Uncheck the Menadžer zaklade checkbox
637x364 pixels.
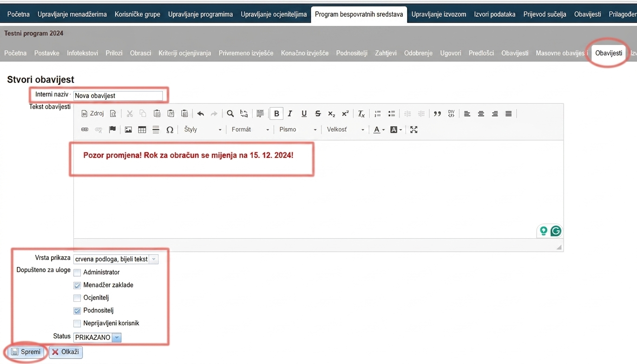point(77,285)
